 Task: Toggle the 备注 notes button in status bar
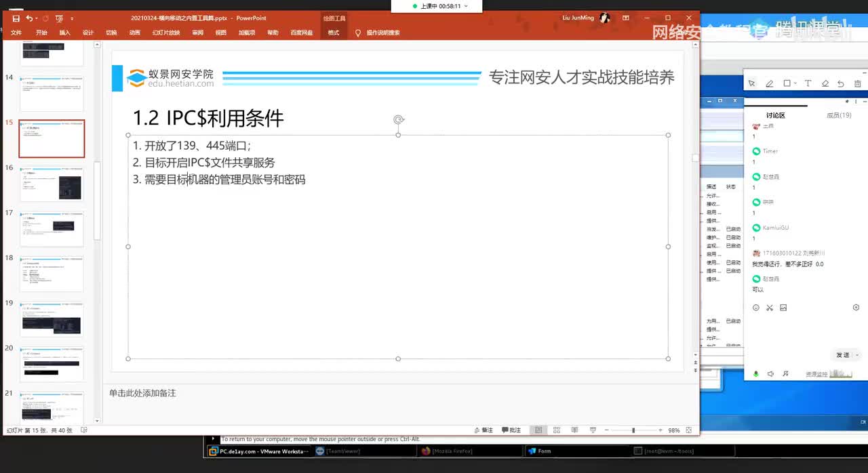coord(484,430)
